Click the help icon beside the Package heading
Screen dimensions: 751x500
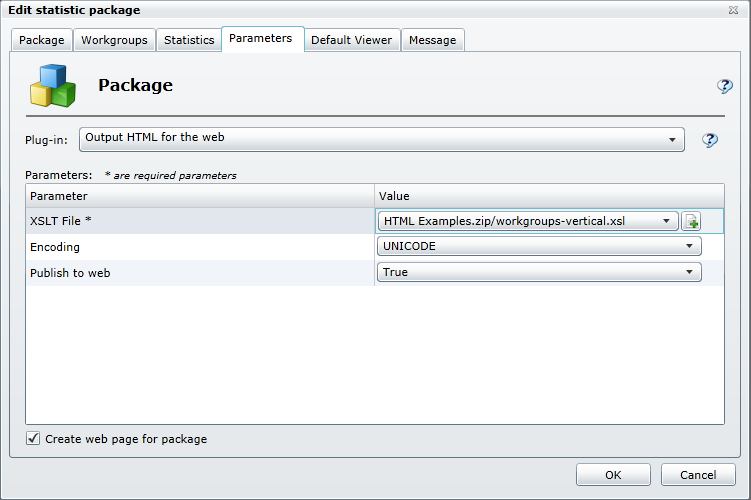pyautogui.click(x=725, y=87)
